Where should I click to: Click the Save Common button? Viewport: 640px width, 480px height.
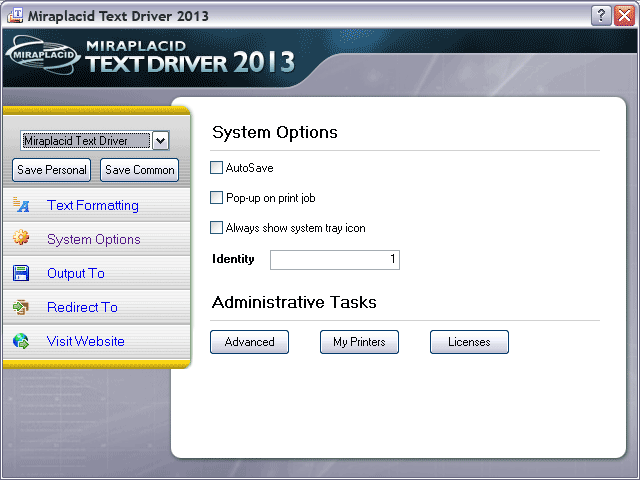click(140, 170)
